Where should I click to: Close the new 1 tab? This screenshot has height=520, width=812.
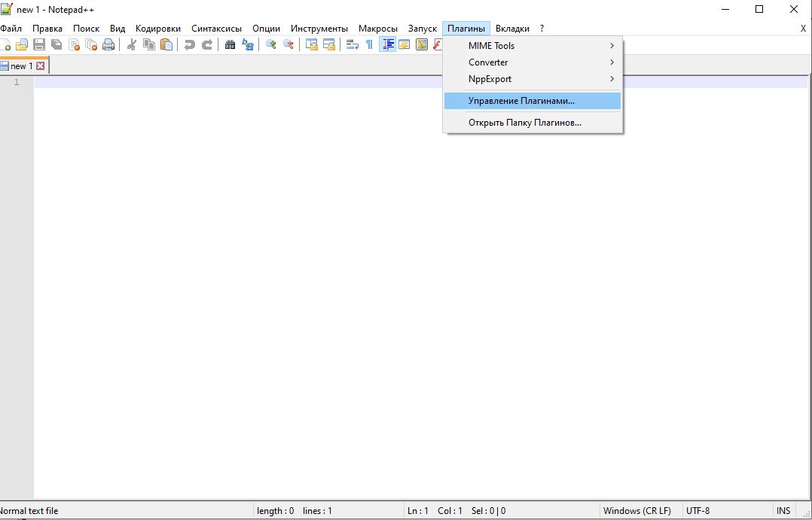tap(41, 66)
